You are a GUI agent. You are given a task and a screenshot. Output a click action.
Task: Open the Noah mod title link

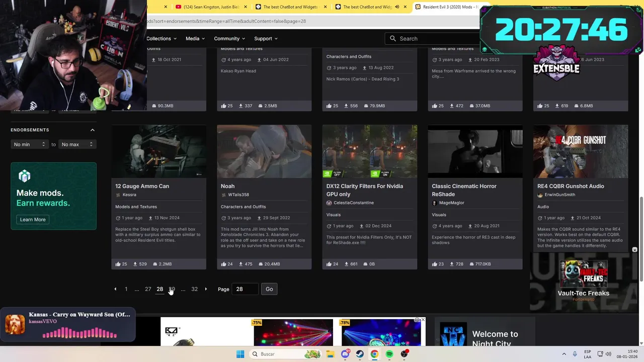(x=227, y=186)
